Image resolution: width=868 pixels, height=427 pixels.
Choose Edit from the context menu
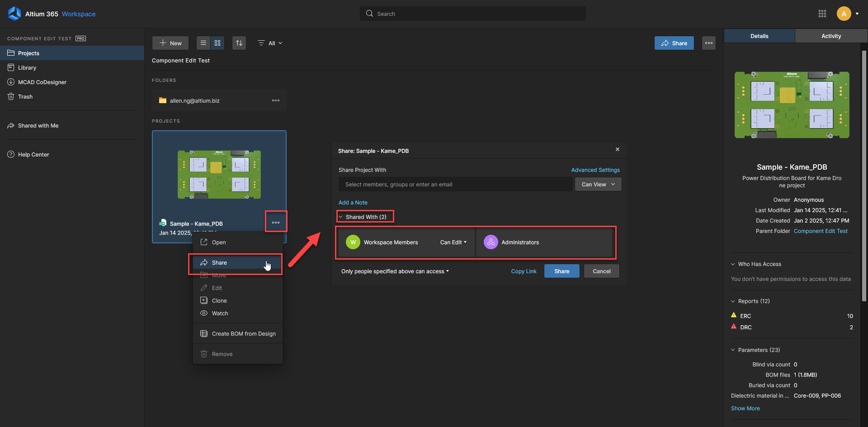pyautogui.click(x=238, y=288)
